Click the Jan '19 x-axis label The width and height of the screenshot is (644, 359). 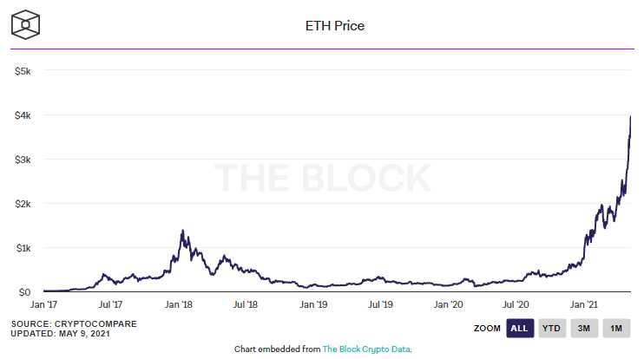pos(313,305)
